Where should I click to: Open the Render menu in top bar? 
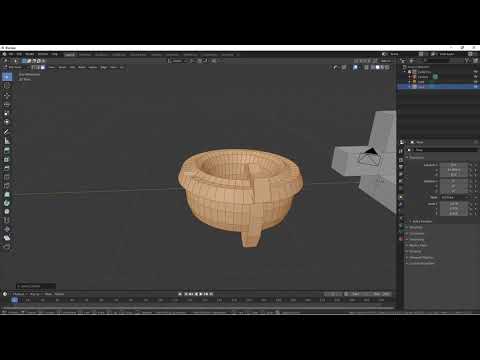pos(29,54)
